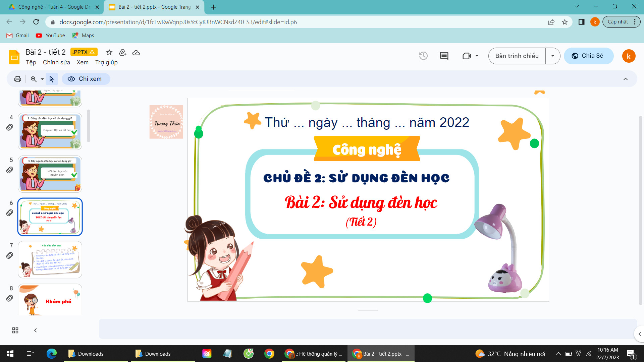This screenshot has height=362, width=644.
Task: Star the presentation title
Action: pyautogui.click(x=109, y=52)
